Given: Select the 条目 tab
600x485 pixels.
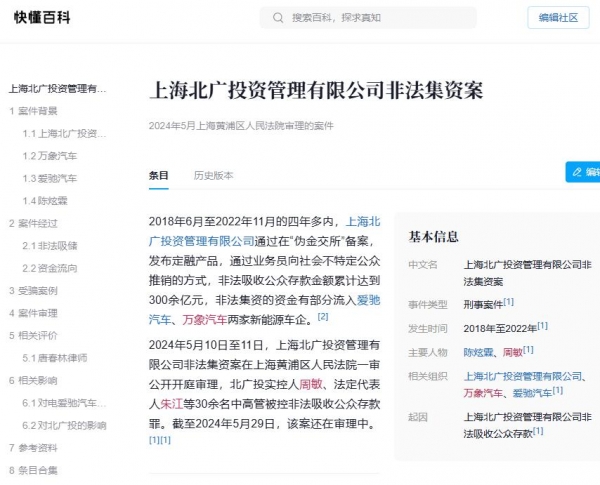Looking at the screenshot, I should click(159, 175).
